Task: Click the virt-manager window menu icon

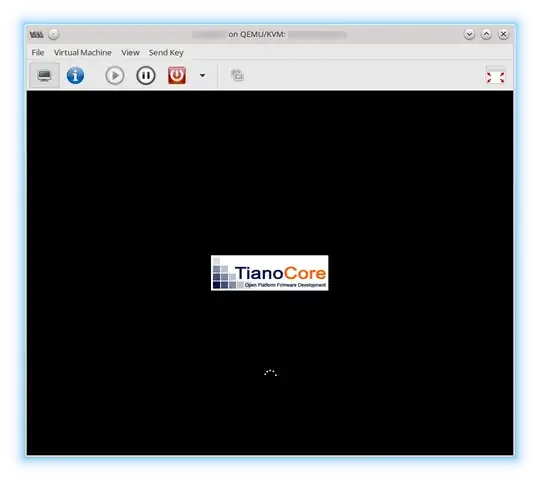Action: [x=37, y=34]
